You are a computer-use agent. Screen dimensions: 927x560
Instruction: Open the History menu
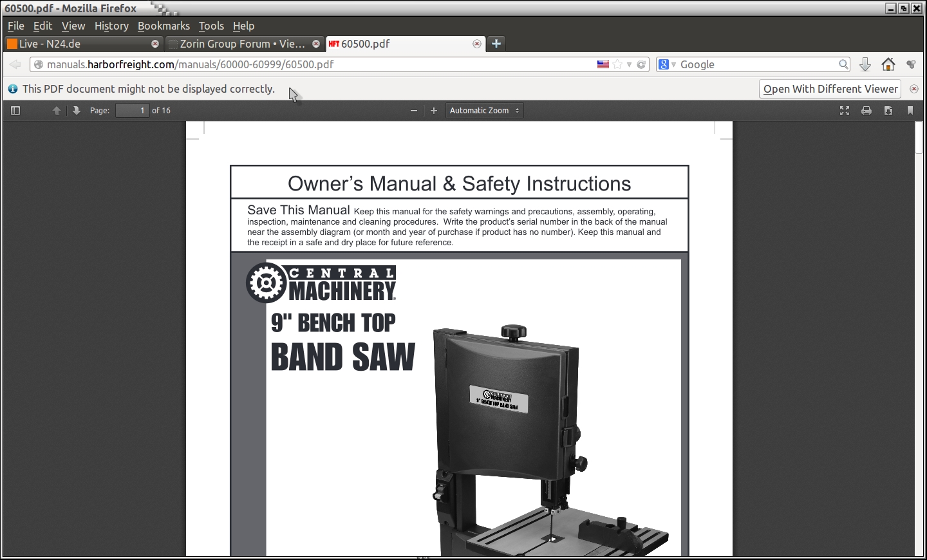coord(111,26)
